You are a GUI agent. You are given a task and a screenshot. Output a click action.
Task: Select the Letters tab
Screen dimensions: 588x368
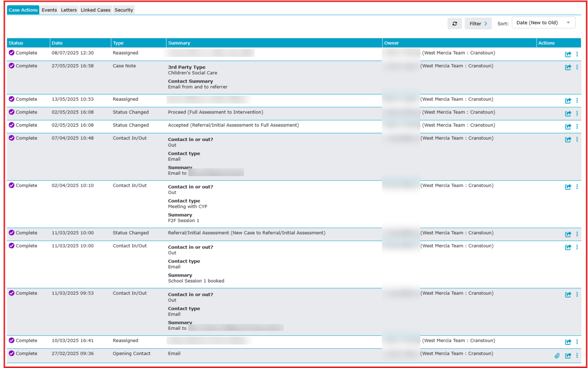click(69, 10)
